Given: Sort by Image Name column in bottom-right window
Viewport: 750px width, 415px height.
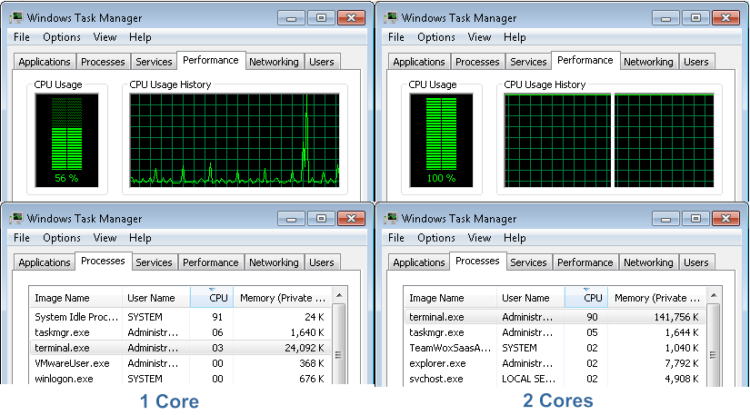Looking at the screenshot, I should pyautogui.click(x=450, y=298).
